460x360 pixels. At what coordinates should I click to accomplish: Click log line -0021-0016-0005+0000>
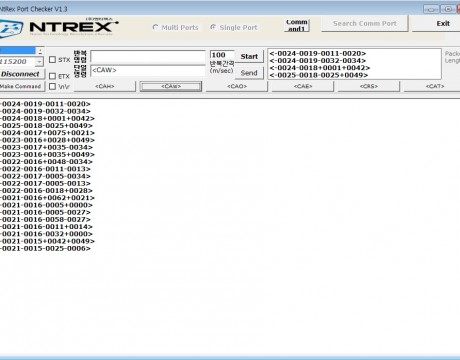pyautogui.click(x=46, y=205)
